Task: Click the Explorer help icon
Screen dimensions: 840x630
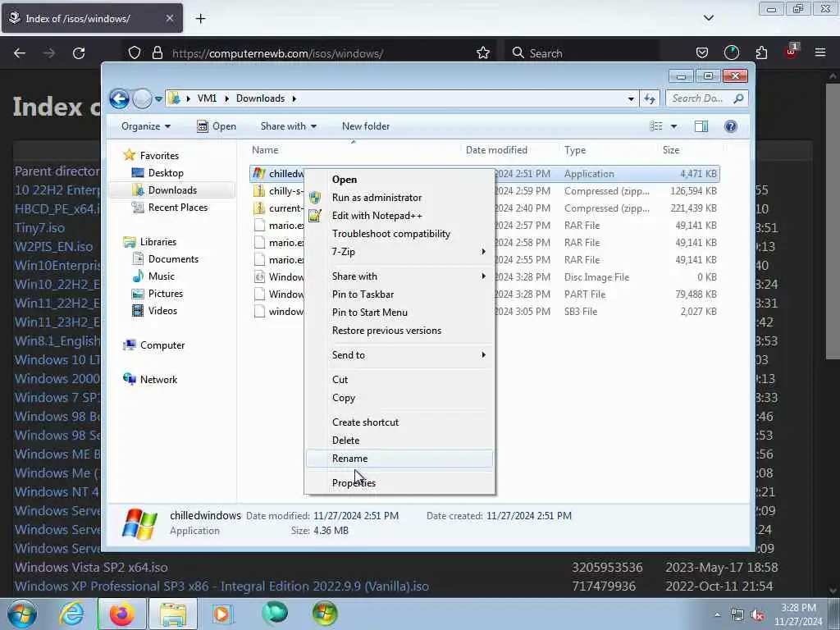Action: [731, 126]
